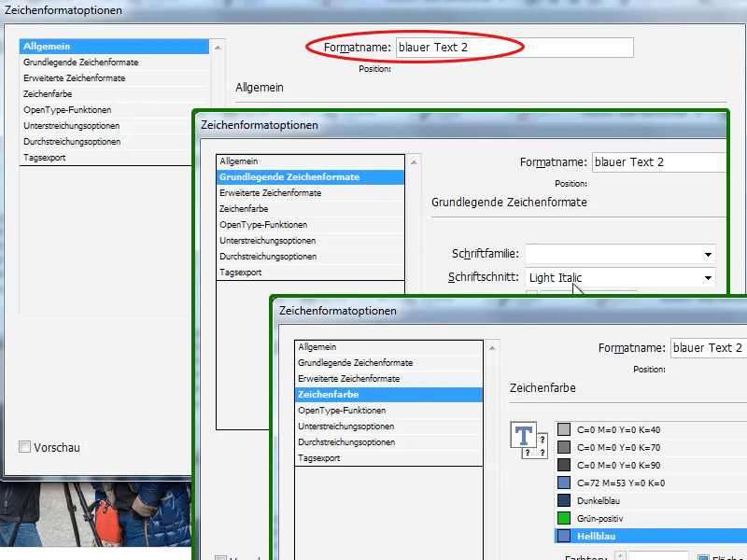Click highlighted Grundlegende Zeichenformate in the middle dialog
The image size is (747, 560).
pos(310,177)
